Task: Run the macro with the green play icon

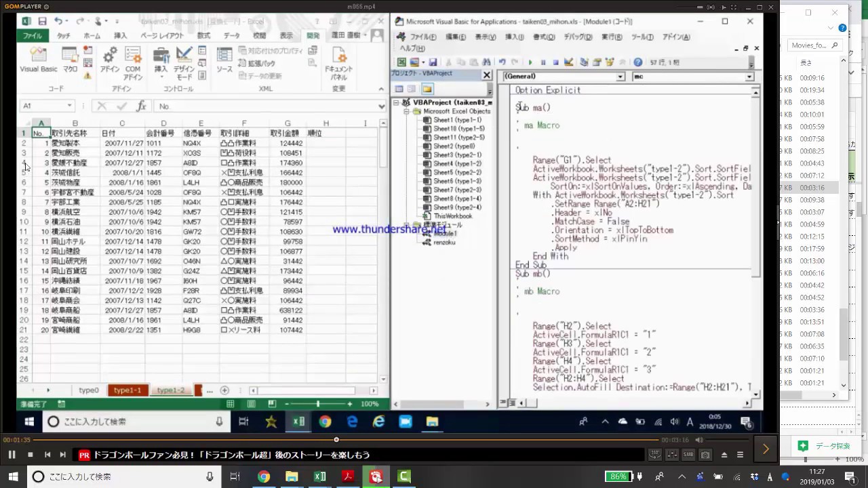Action: [x=530, y=62]
